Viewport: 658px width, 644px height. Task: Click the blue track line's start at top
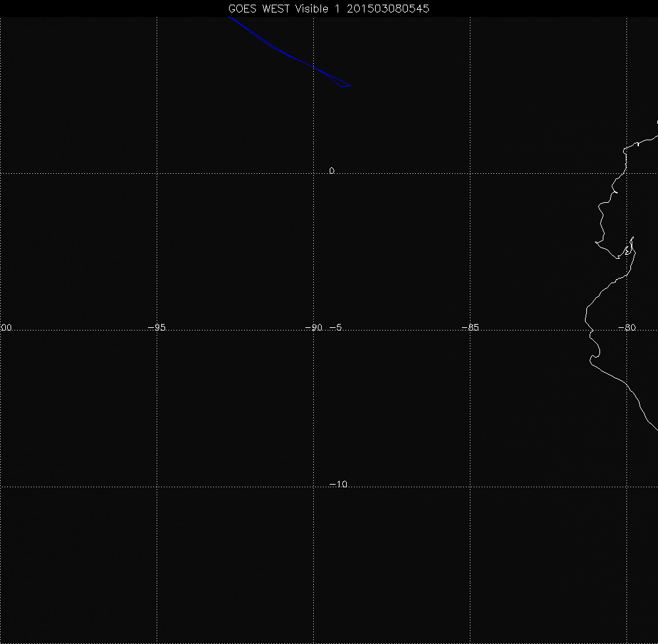[x=230, y=18]
